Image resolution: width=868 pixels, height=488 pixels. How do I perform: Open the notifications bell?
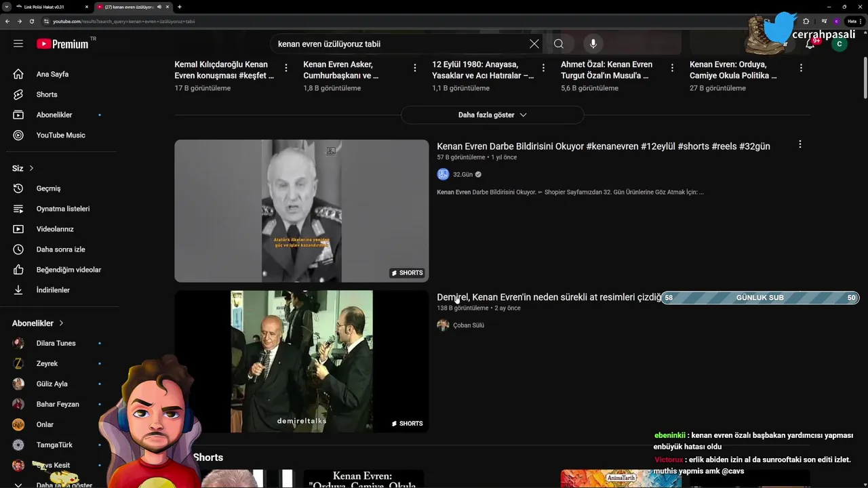pyautogui.click(x=810, y=43)
